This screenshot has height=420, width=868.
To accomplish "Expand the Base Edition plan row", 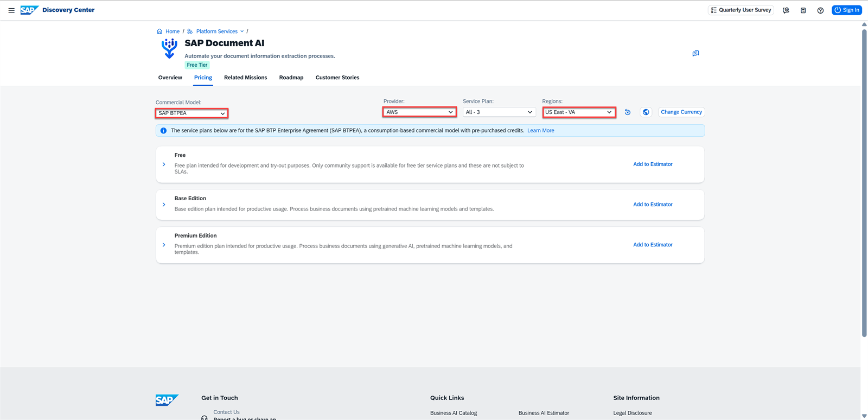I will [x=164, y=205].
